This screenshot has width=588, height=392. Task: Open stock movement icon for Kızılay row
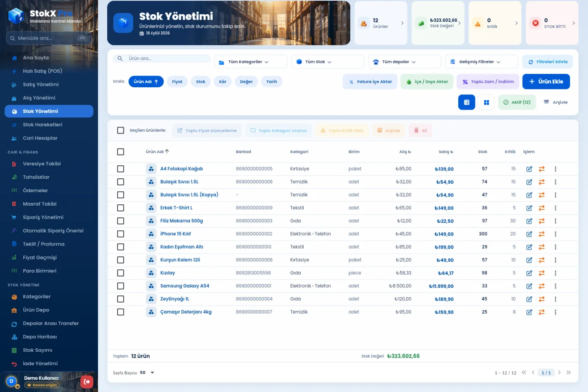coord(542,273)
